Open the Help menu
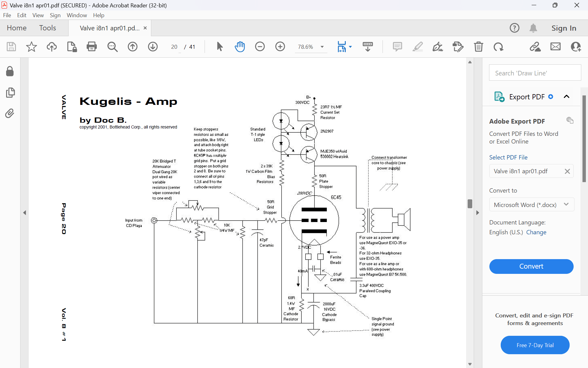This screenshot has width=588, height=368. pyautogui.click(x=99, y=15)
